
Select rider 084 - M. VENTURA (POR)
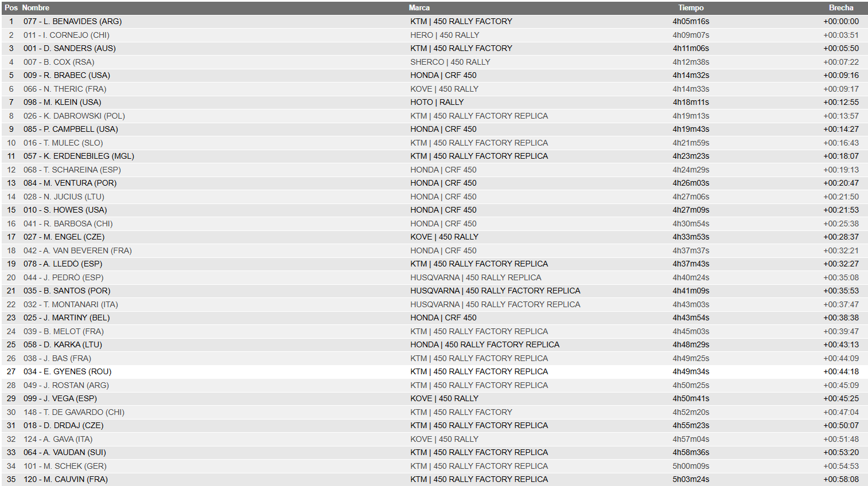[x=70, y=183]
